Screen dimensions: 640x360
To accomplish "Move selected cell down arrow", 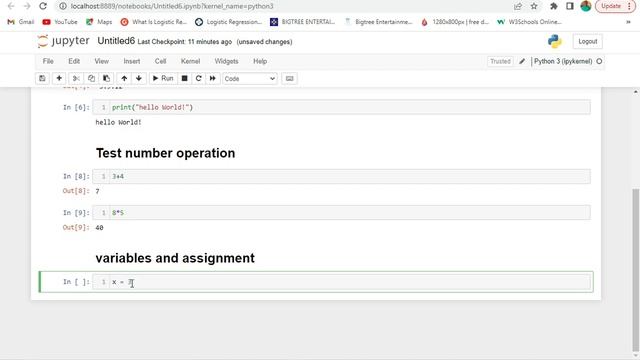I will [139, 78].
